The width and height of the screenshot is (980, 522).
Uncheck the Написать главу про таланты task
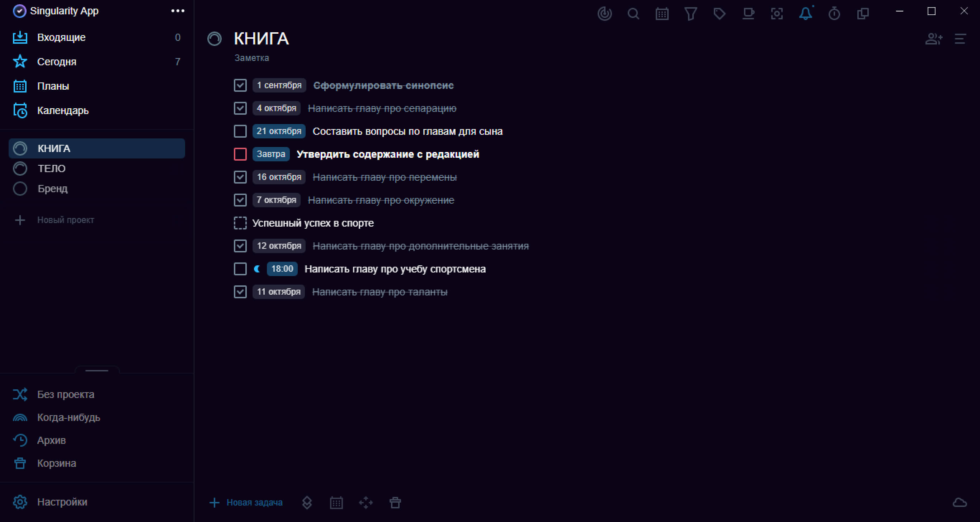[x=240, y=292]
